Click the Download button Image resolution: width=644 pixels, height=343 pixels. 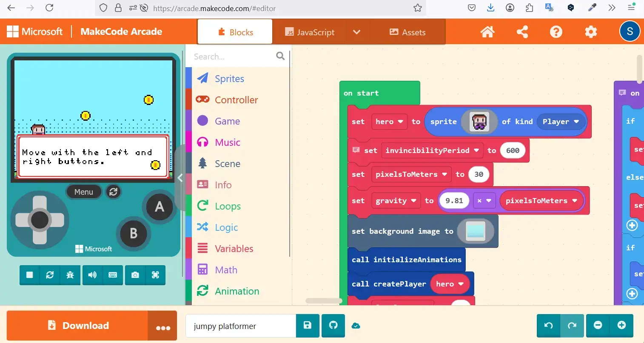[77, 326]
